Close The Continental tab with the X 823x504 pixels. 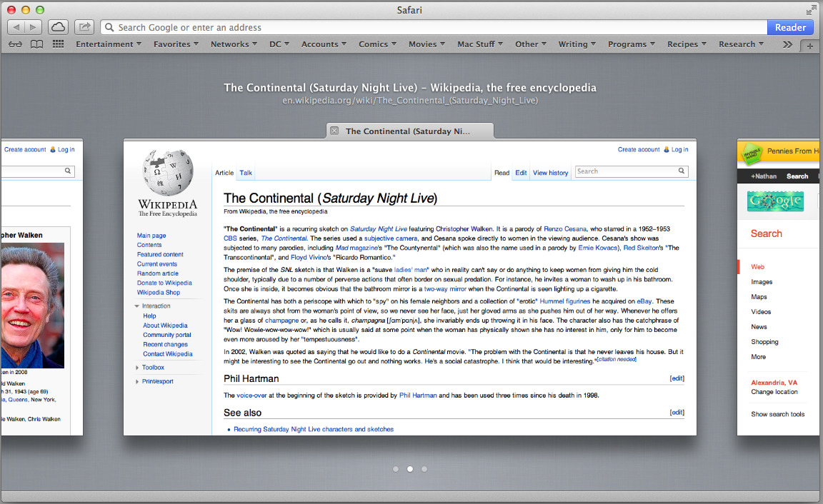point(334,131)
